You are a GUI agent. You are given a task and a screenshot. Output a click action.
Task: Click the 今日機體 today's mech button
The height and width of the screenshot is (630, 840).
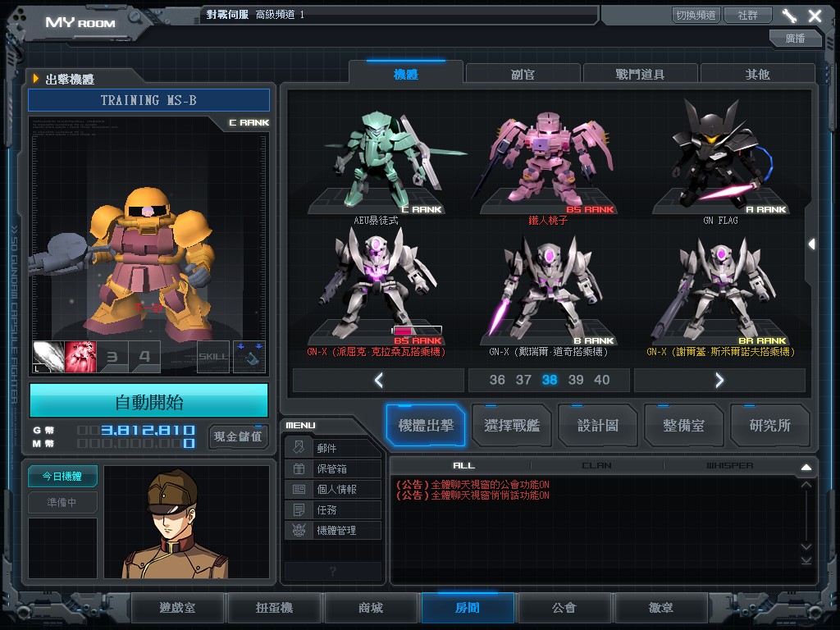point(62,477)
